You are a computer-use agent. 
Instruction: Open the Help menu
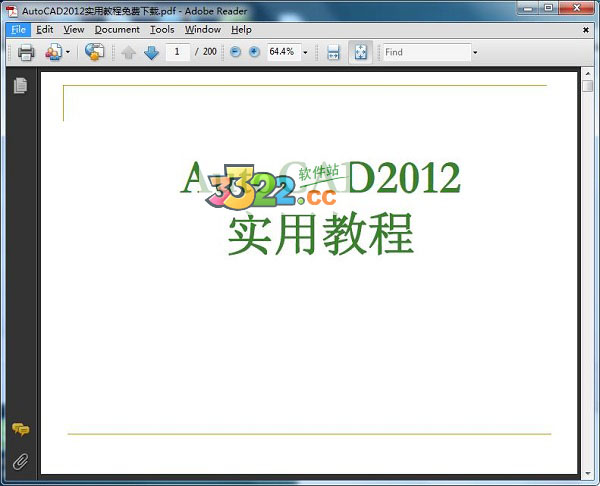pos(241,29)
